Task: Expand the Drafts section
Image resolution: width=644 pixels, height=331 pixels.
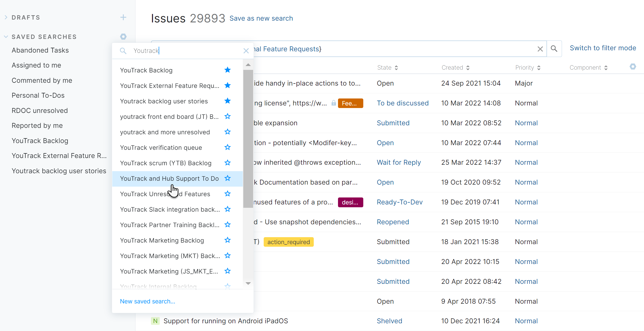Action: 6,17
